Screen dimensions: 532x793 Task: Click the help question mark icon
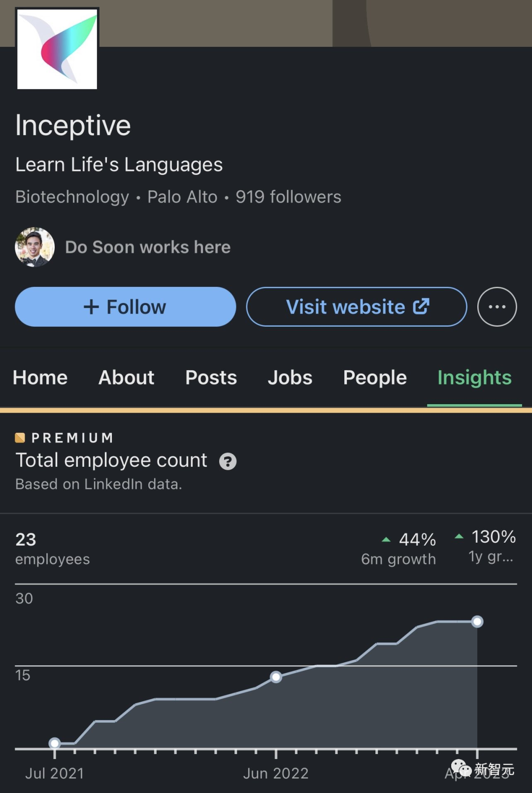click(x=228, y=461)
